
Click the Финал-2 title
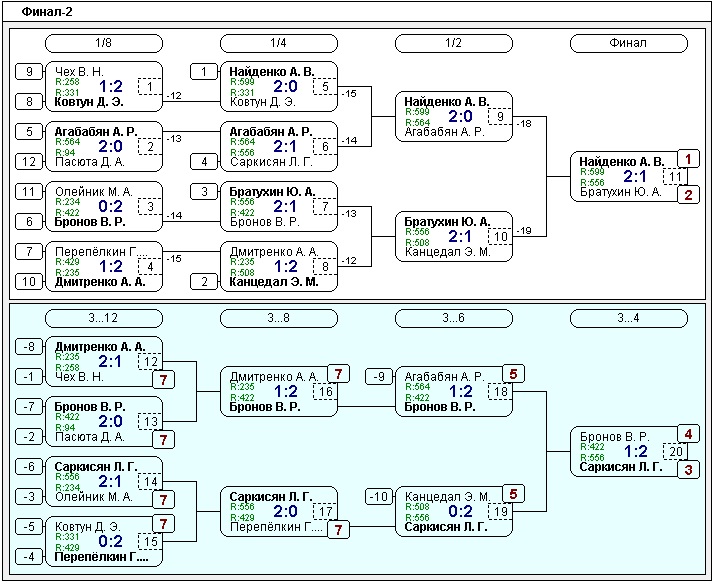pos(47,11)
